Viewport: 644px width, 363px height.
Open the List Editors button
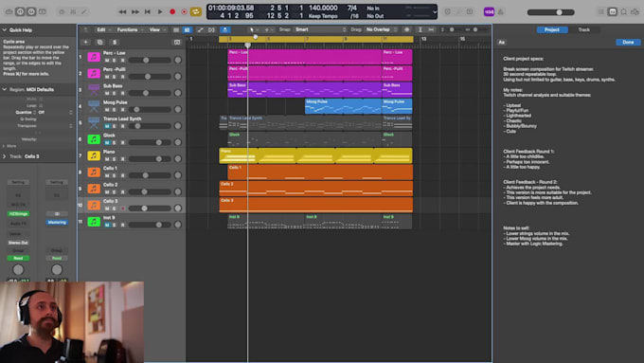point(600,12)
